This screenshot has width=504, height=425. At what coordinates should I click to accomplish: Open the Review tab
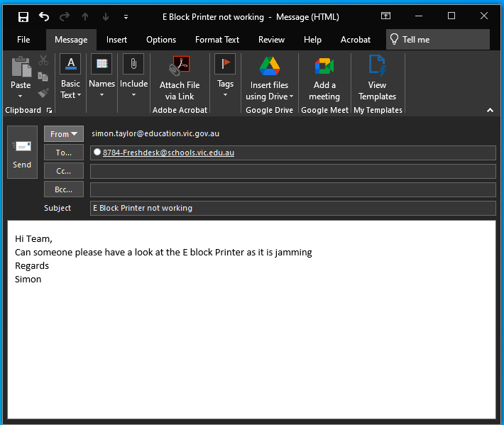[271, 40]
